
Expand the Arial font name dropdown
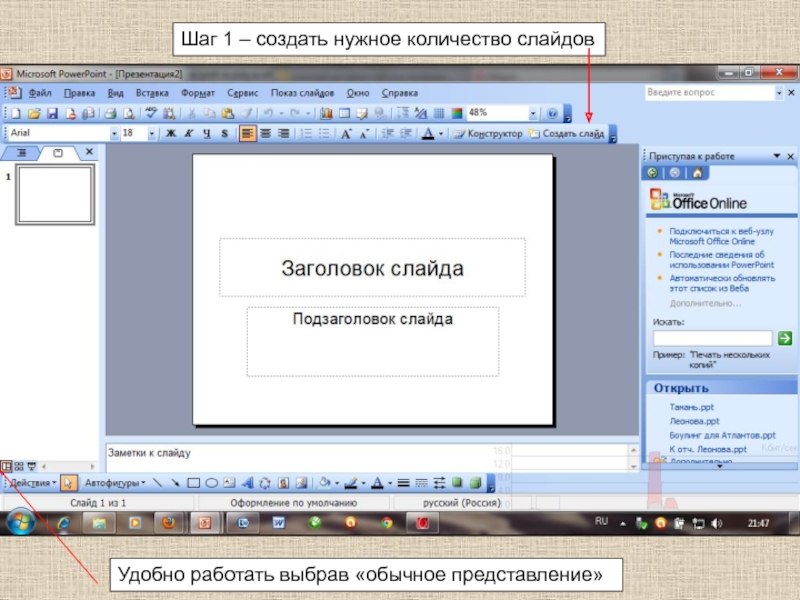(112, 133)
